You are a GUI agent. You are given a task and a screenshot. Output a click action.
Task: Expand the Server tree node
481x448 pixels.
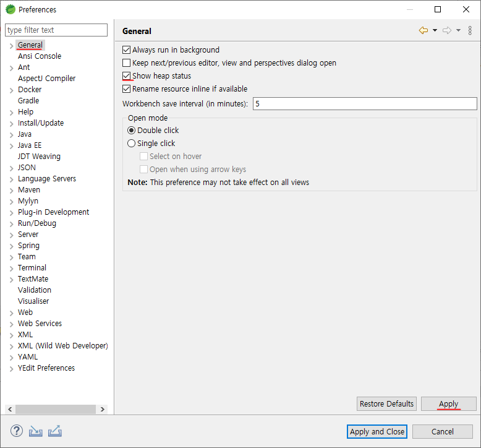(11, 235)
